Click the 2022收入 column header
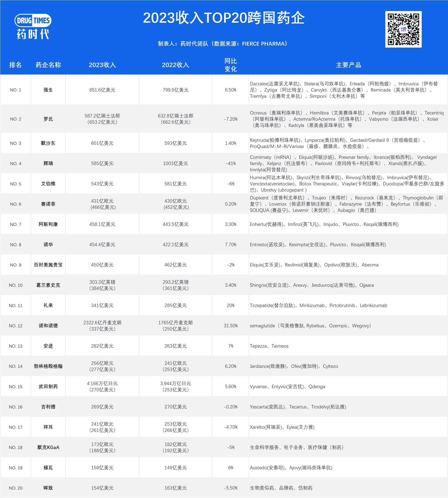Viewport: 448px width, 498px height. pyautogui.click(x=176, y=65)
